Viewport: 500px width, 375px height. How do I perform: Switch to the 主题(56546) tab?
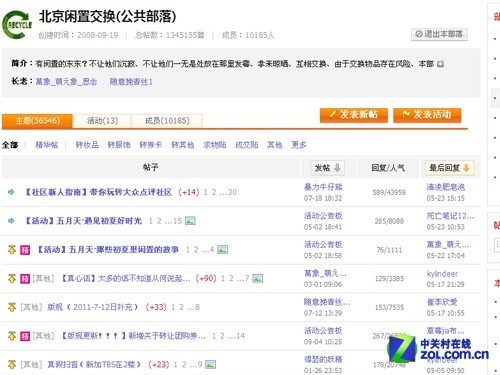click(37, 121)
